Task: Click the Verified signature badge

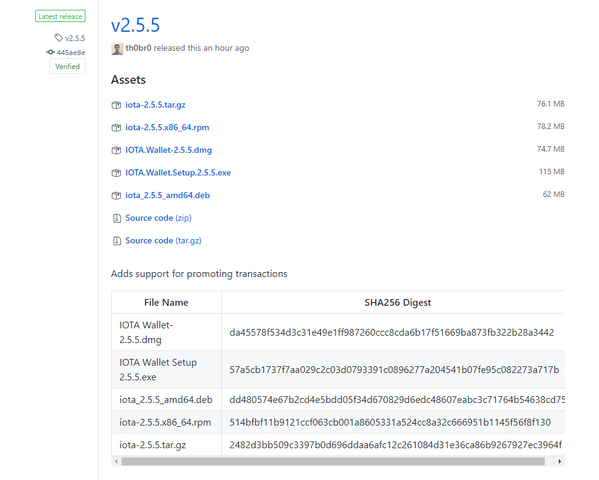Action: pyautogui.click(x=67, y=66)
